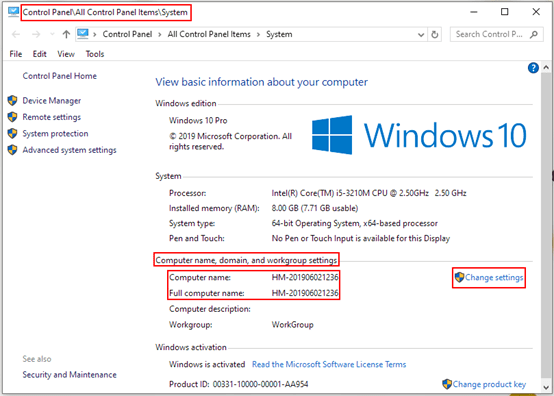Screen dimensions: 554x396
Task: Click Change settings link
Action: coord(494,278)
